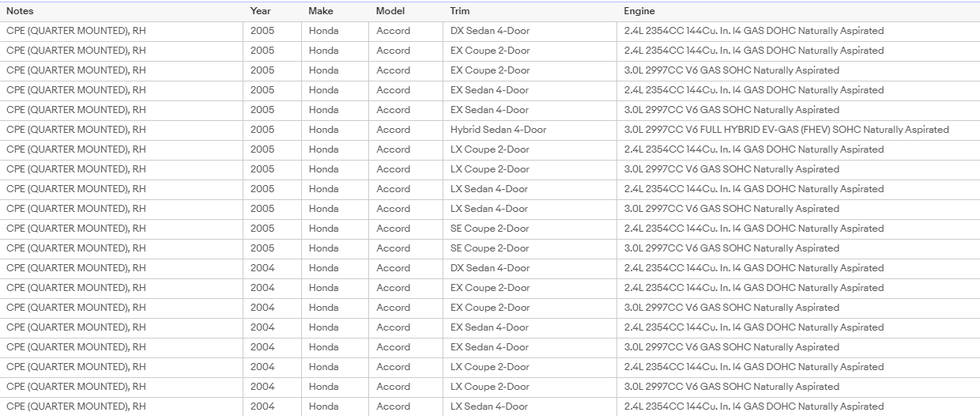Click Accord in the 2005 DX Sedan row

406,31
